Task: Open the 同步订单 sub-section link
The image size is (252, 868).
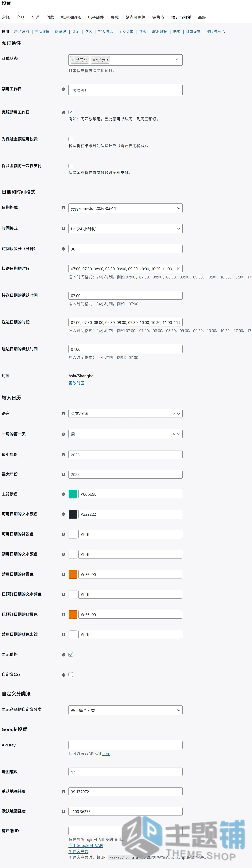Action: [126, 32]
